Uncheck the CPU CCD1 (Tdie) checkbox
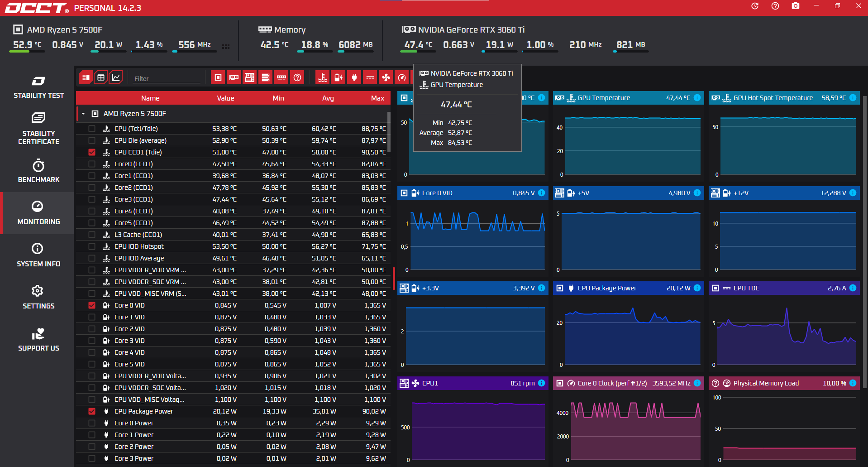The image size is (868, 467). [92, 152]
